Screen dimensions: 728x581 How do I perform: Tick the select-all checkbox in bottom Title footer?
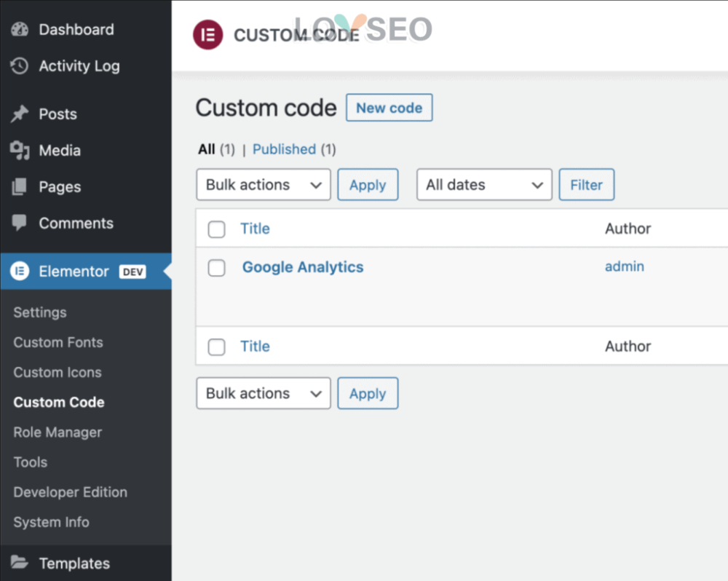(217, 347)
